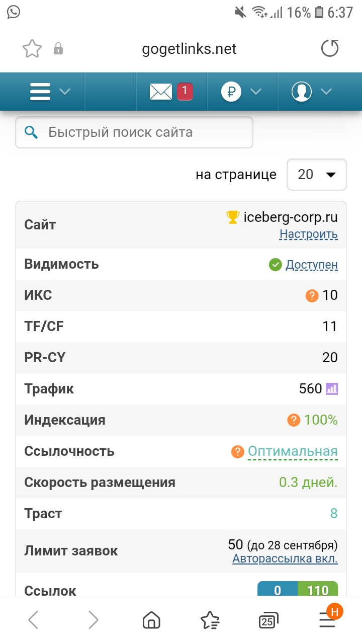Image resolution: width=362 pixels, height=644 pixels.
Task: Expand the user profile dropdown
Action: coord(312,92)
